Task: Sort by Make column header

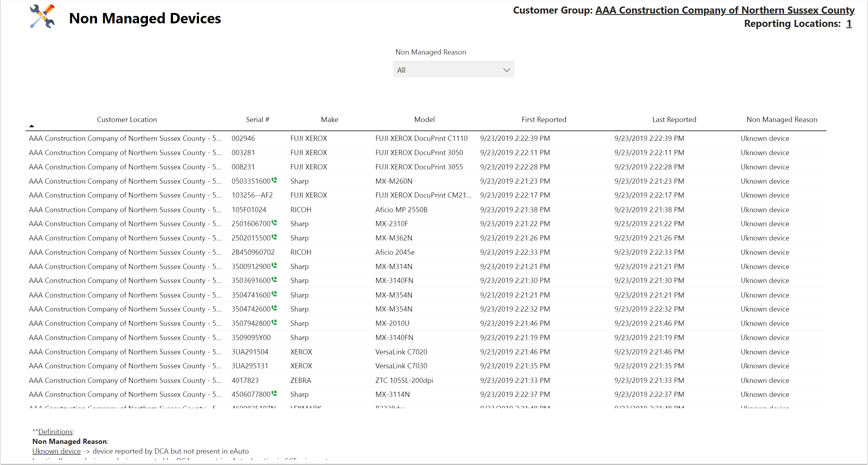Action: point(329,120)
